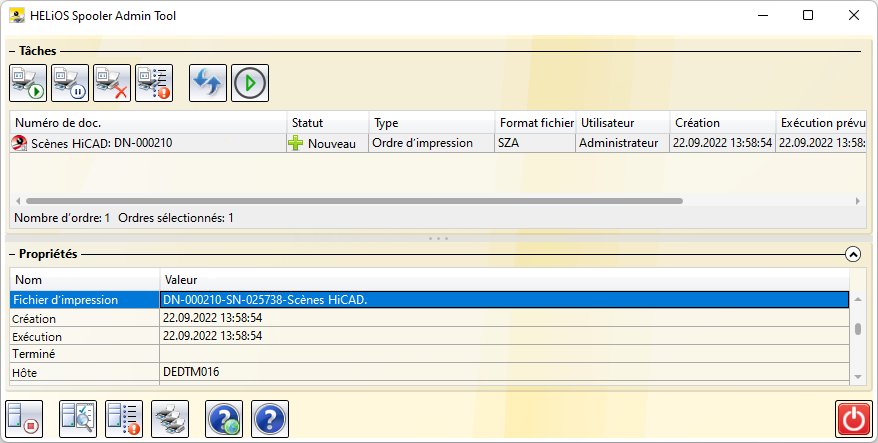Show job error list icon in Tâches
This screenshot has width=878, height=443.
point(154,83)
